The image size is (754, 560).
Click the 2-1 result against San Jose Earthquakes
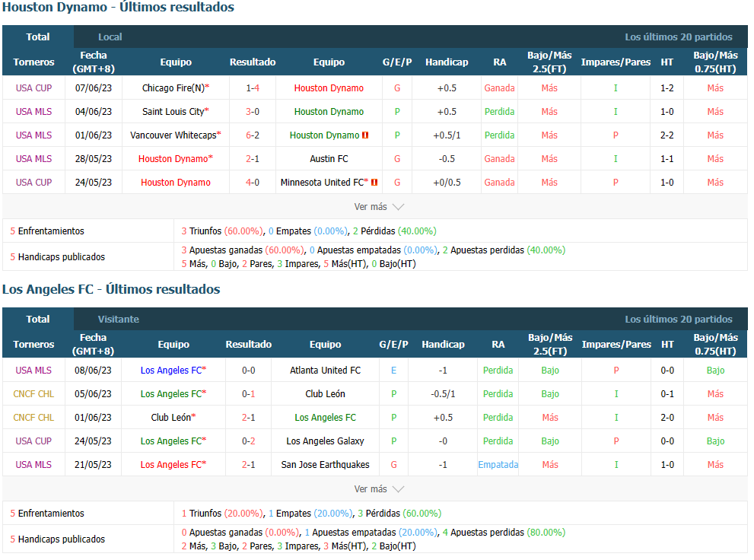tap(249, 464)
